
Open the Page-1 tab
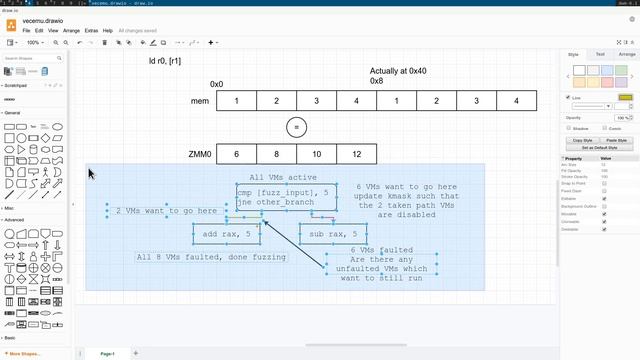[x=107, y=354]
